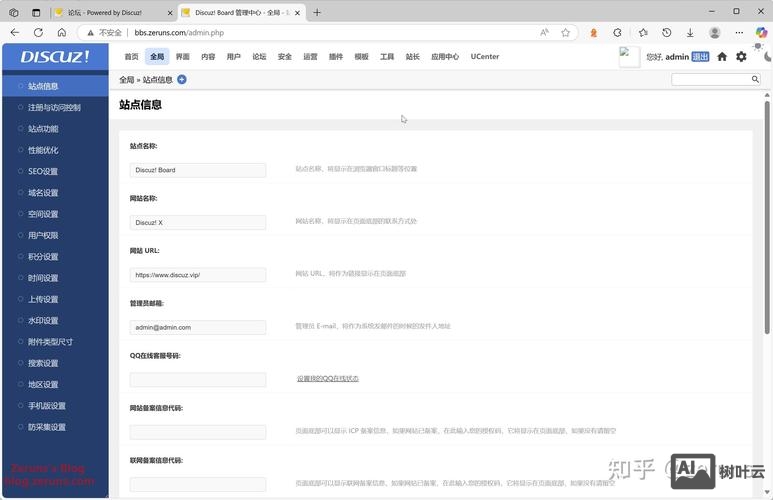
Task: Click the not secure warning icon
Action: click(91, 33)
